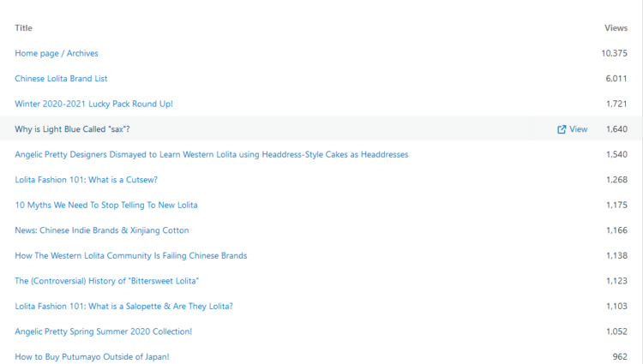This screenshot has width=643, height=364.
Task: Open the "Home page / Archives" entry
Action: pos(57,53)
